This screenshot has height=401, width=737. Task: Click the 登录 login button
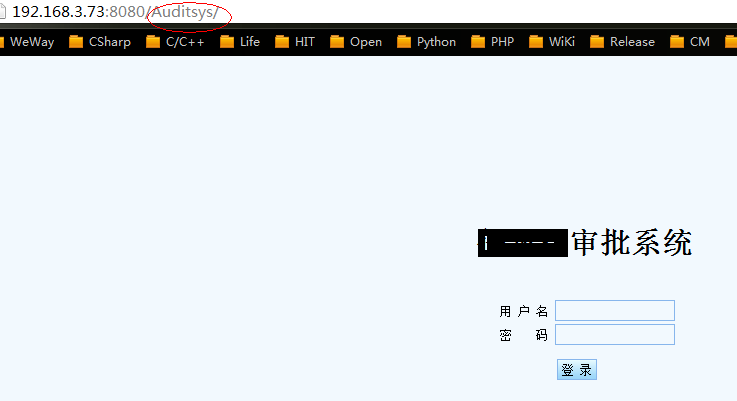(577, 370)
